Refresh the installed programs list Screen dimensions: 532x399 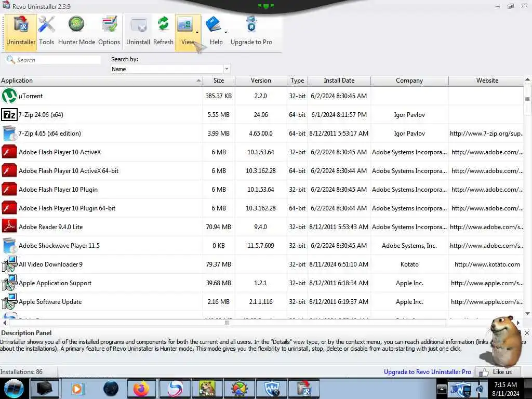(163, 32)
